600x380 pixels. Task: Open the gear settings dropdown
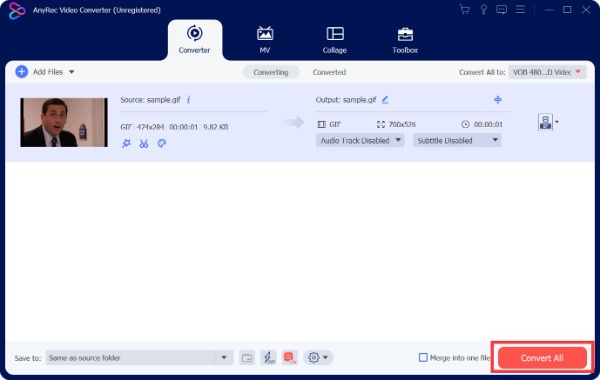pyautogui.click(x=318, y=358)
